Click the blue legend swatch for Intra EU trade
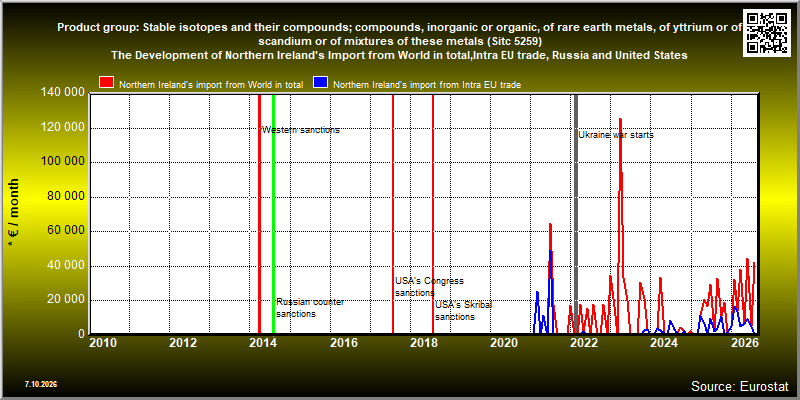Image resolution: width=800 pixels, height=400 pixels. click(321, 83)
